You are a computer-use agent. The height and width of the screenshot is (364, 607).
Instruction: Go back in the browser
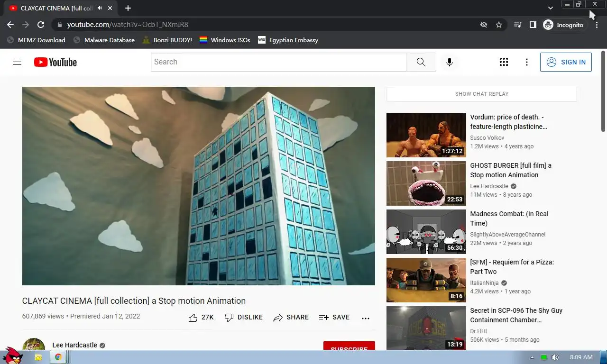10,25
